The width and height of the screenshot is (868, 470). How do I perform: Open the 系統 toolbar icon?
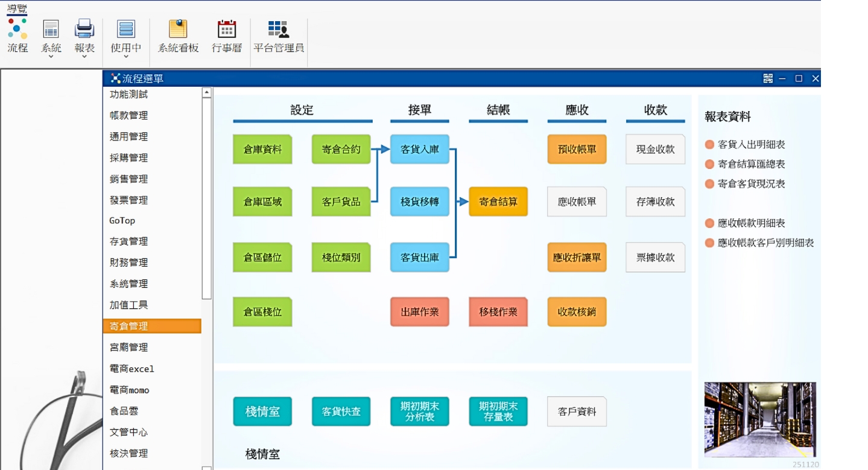51,29
